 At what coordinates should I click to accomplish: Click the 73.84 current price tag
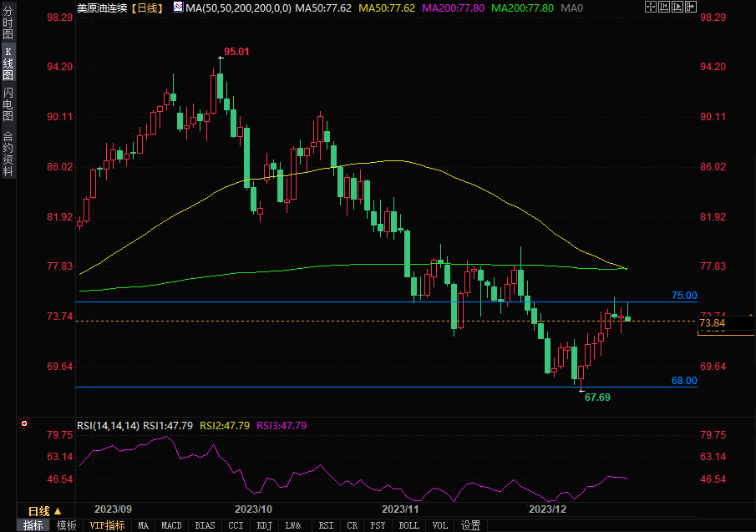coord(712,323)
